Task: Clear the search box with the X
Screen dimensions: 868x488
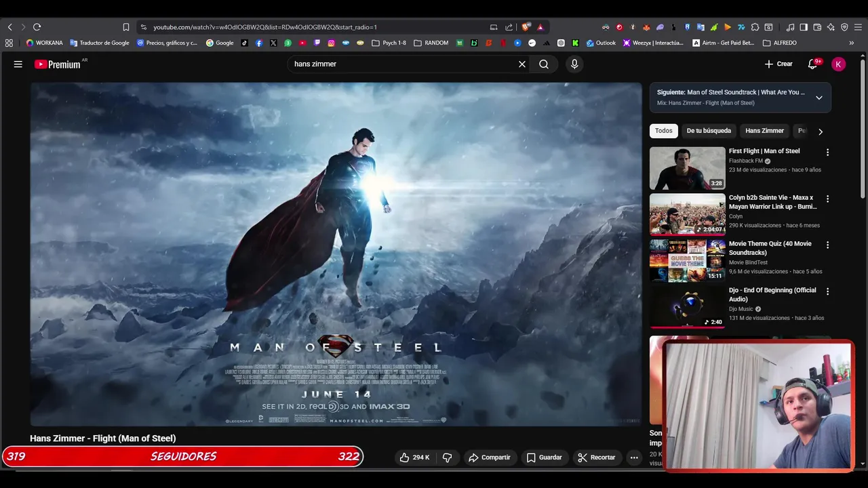Action: click(x=522, y=64)
